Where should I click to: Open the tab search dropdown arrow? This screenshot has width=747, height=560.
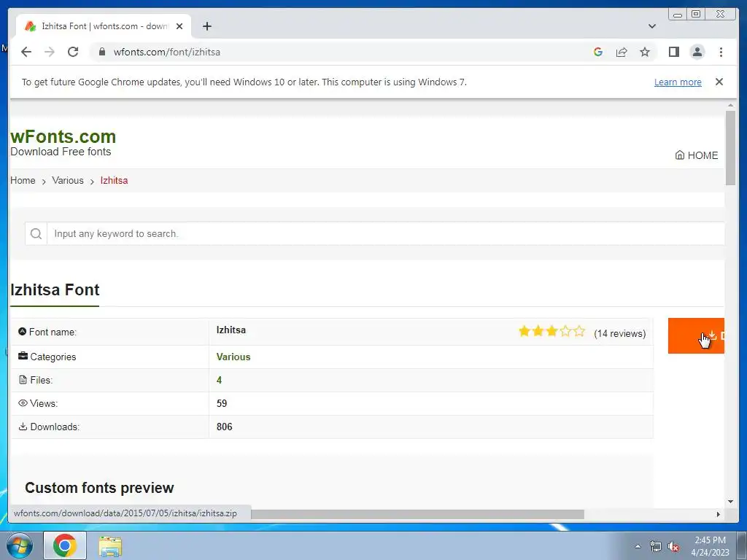[x=652, y=26]
